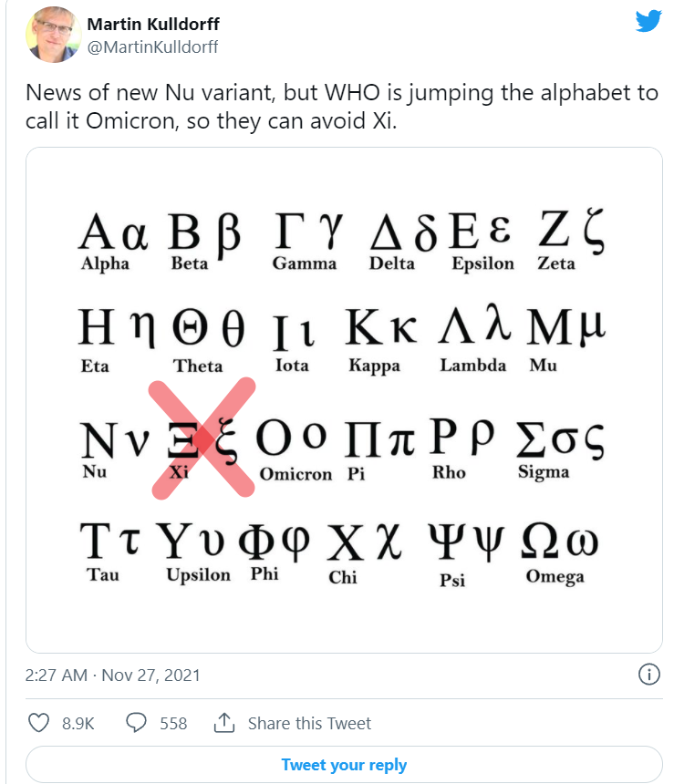Click the Omega letters in the image
The width and height of the screenshot is (674, 784).
tap(558, 544)
